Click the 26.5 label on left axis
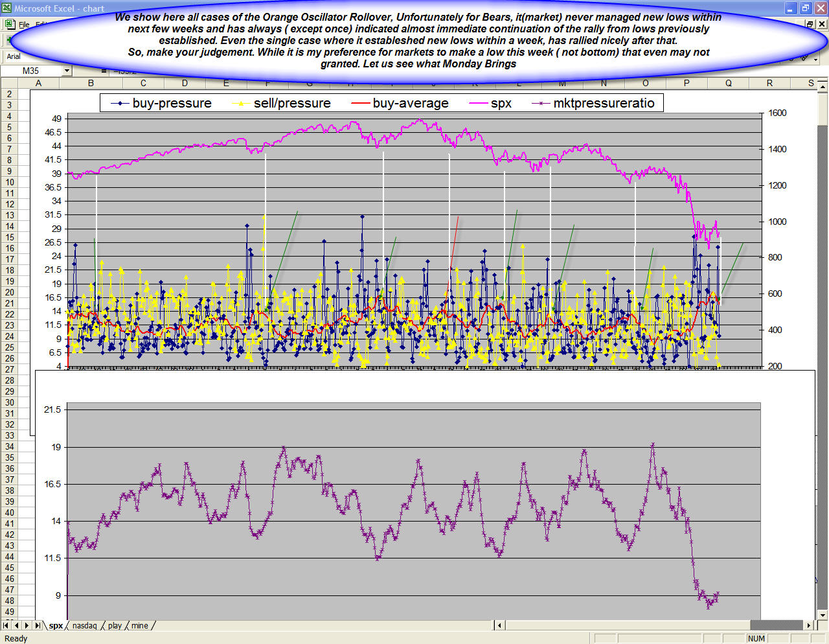Screen dimensions: 829x644 [x=54, y=242]
